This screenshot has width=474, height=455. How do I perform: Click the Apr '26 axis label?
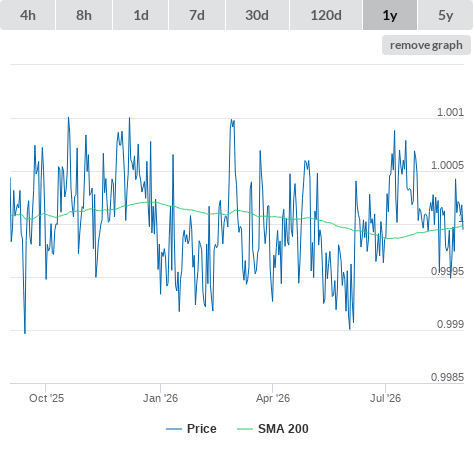(273, 398)
